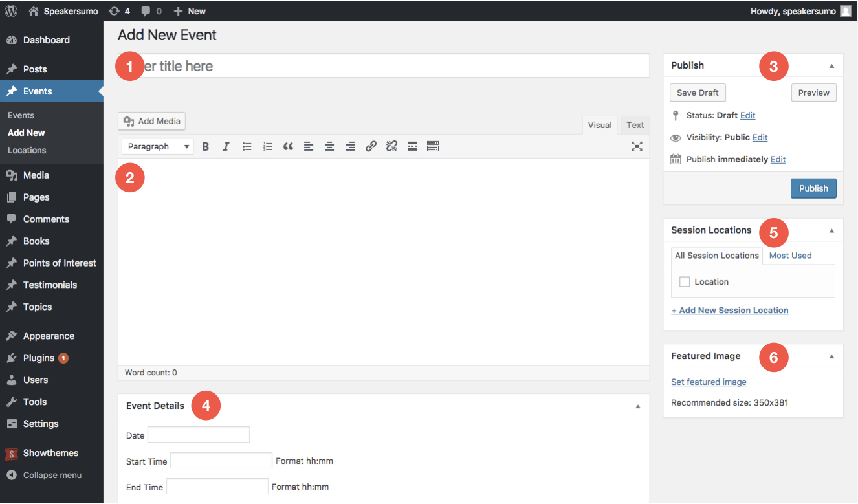Collapse the Featured Image panel

click(832, 356)
